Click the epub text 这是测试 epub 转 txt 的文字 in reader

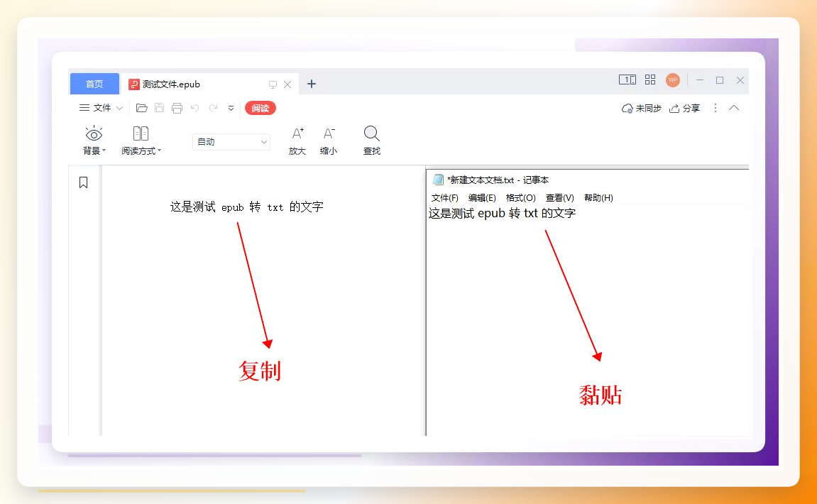247,207
